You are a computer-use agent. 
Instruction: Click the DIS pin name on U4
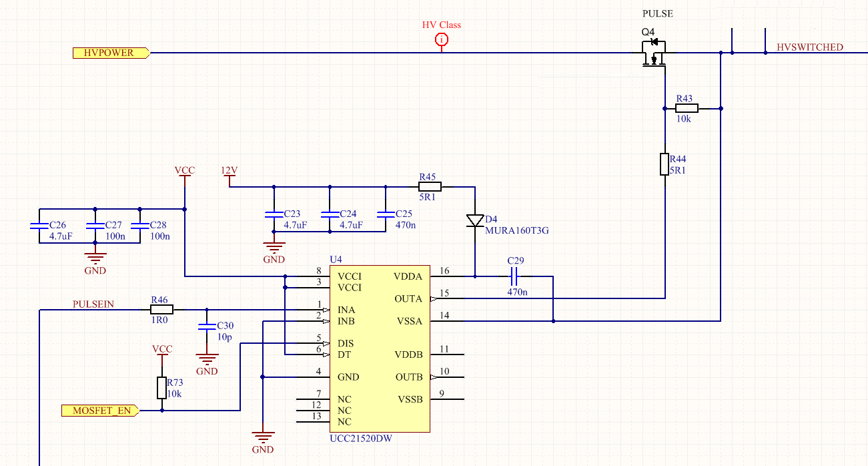(346, 344)
